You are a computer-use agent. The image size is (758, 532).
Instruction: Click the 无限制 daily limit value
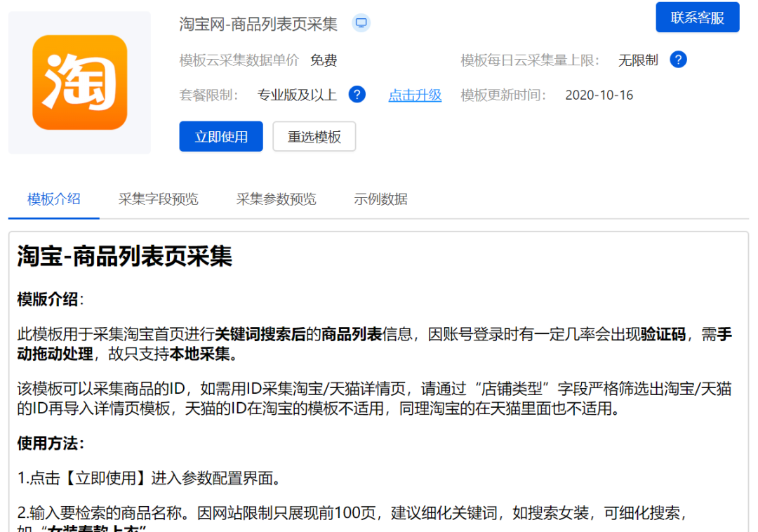[x=638, y=60]
